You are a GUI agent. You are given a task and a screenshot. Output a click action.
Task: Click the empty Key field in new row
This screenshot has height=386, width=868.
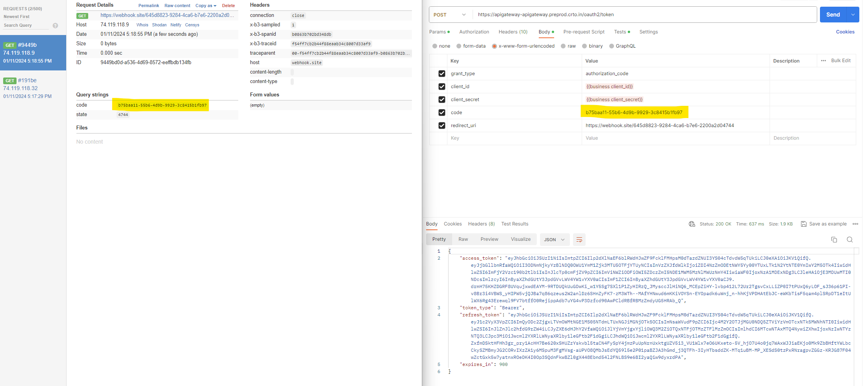click(x=514, y=138)
